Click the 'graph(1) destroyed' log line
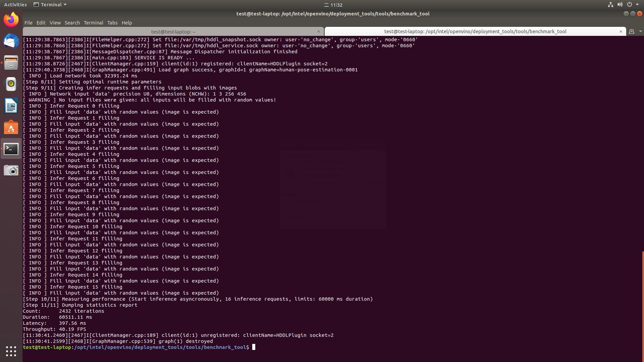644x362 pixels. pyautogui.click(x=118, y=341)
